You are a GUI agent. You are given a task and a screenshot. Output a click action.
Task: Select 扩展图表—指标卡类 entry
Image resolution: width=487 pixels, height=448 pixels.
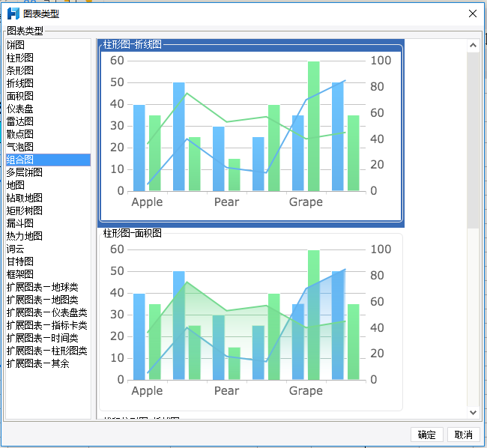click(x=48, y=325)
